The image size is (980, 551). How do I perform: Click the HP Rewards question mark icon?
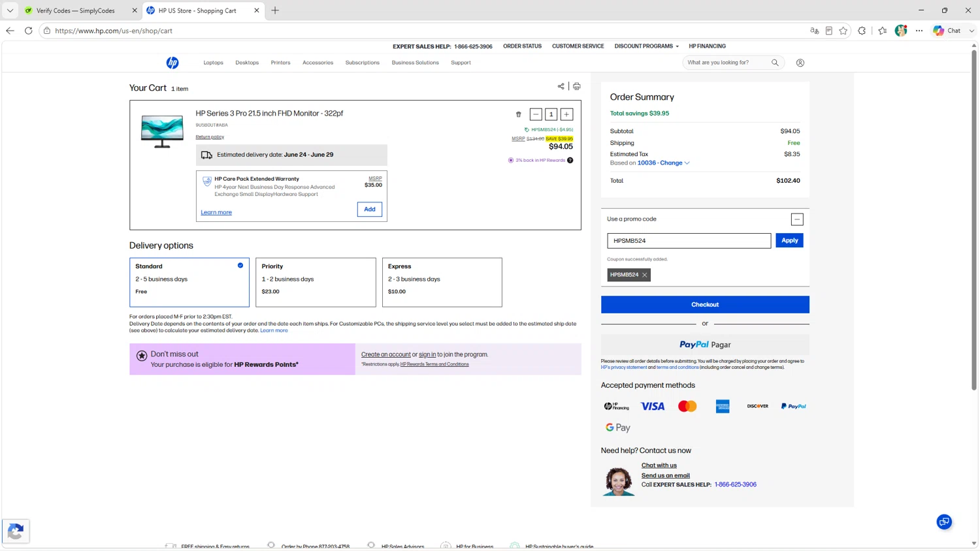570,160
